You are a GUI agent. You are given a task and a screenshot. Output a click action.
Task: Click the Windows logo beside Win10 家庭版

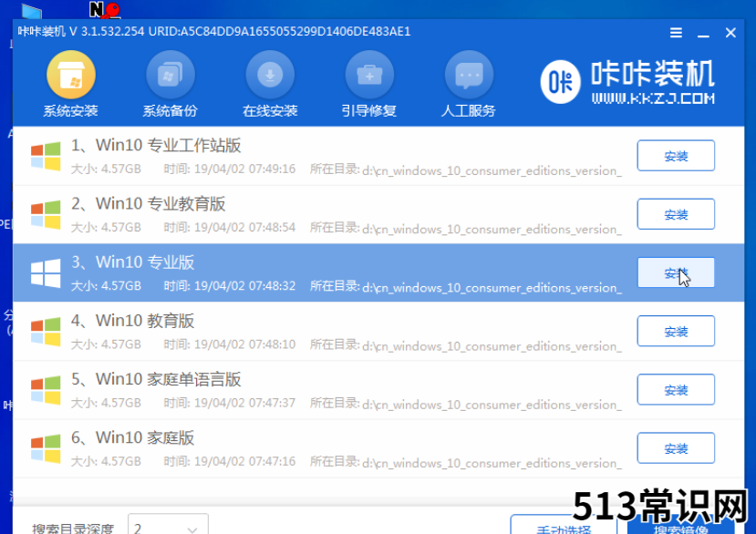pos(46,448)
